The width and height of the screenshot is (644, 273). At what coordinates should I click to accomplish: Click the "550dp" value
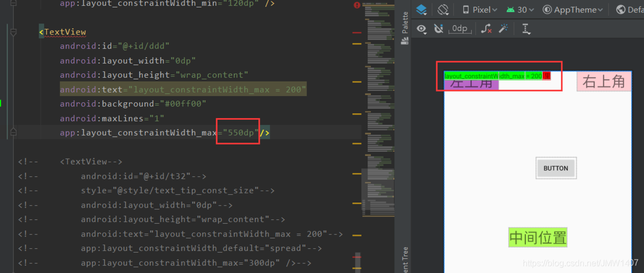pos(238,132)
